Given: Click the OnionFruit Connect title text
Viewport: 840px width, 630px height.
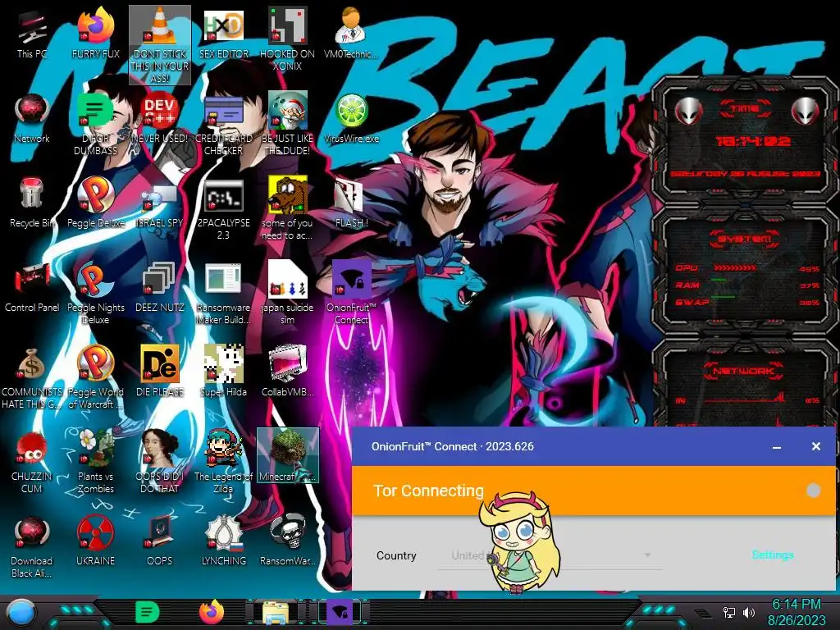Looking at the screenshot, I should pos(453,446).
